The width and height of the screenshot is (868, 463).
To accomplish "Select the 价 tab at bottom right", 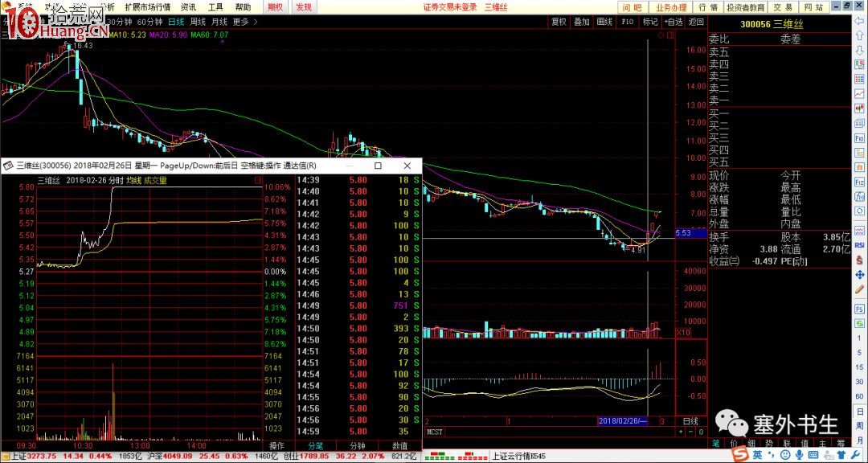I will [734, 443].
